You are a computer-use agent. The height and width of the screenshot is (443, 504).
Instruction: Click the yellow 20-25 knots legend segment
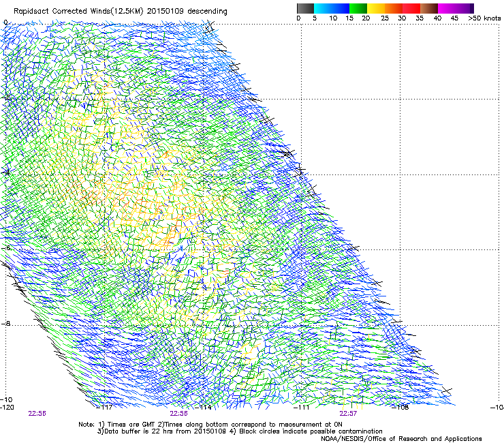376,8
